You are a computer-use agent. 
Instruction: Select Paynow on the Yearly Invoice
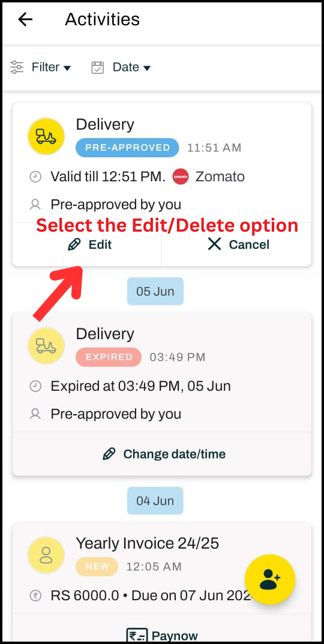tap(162, 636)
